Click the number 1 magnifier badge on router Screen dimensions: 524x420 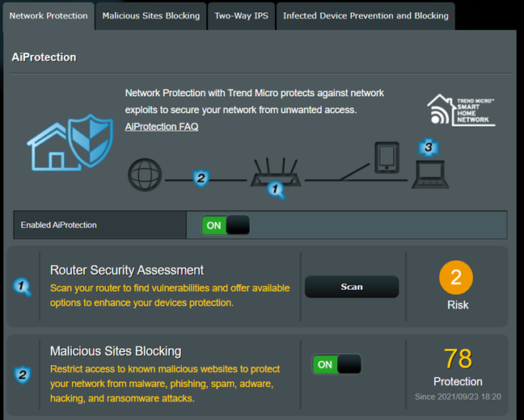(276, 191)
